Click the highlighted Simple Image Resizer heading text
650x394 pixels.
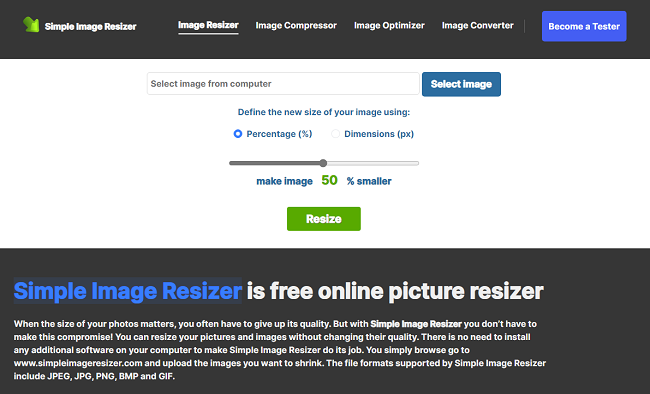click(x=128, y=291)
